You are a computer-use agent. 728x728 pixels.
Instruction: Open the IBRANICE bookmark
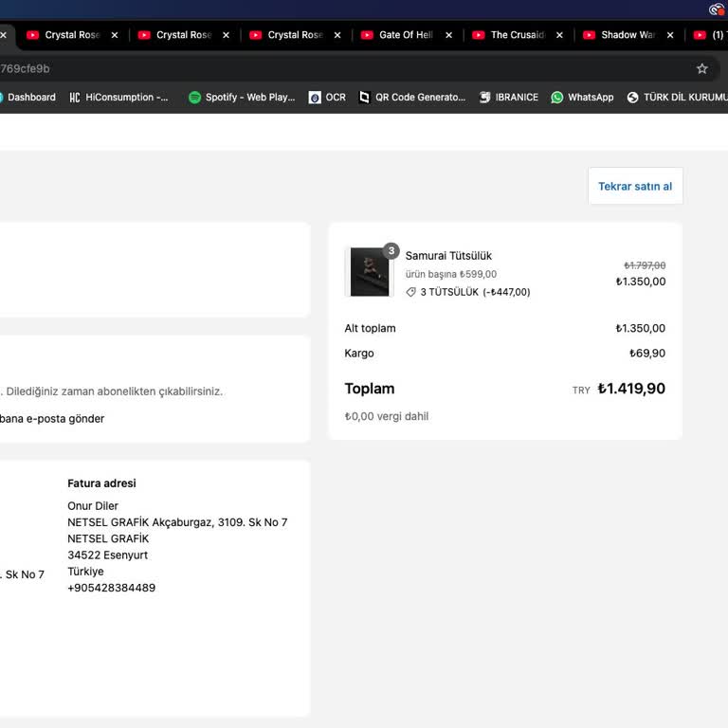(509, 97)
